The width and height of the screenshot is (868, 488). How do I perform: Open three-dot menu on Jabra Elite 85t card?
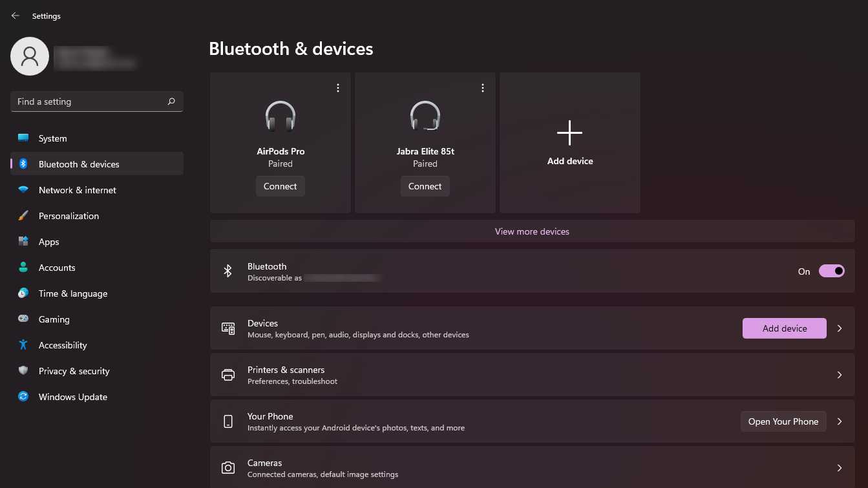(x=483, y=88)
